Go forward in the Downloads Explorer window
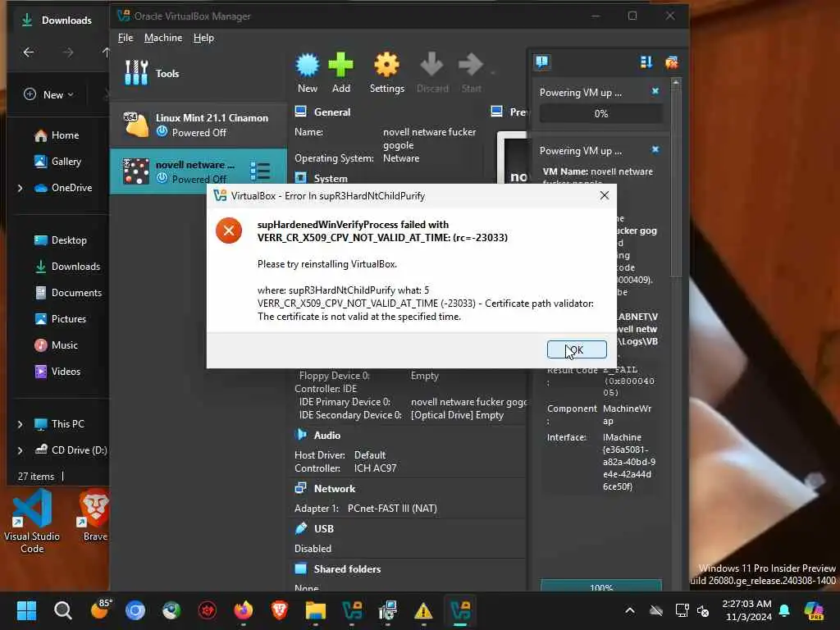This screenshot has height=630, width=840. (67, 52)
